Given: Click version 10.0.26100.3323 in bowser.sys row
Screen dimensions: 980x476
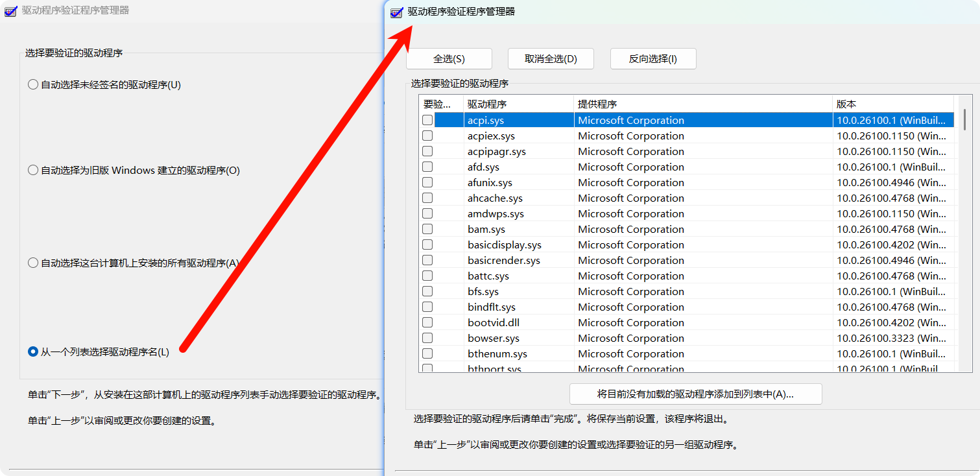Looking at the screenshot, I should coord(892,338).
